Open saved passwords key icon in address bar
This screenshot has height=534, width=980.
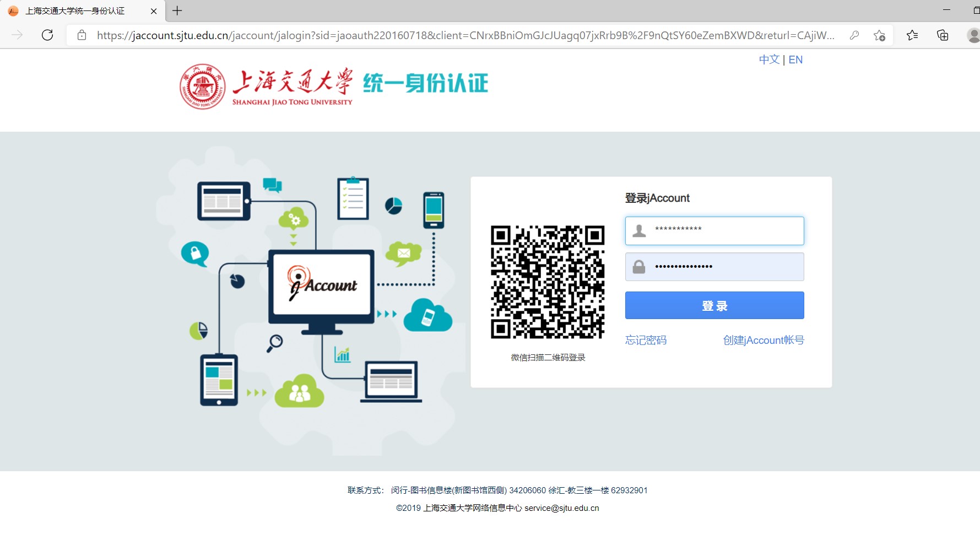(x=854, y=35)
